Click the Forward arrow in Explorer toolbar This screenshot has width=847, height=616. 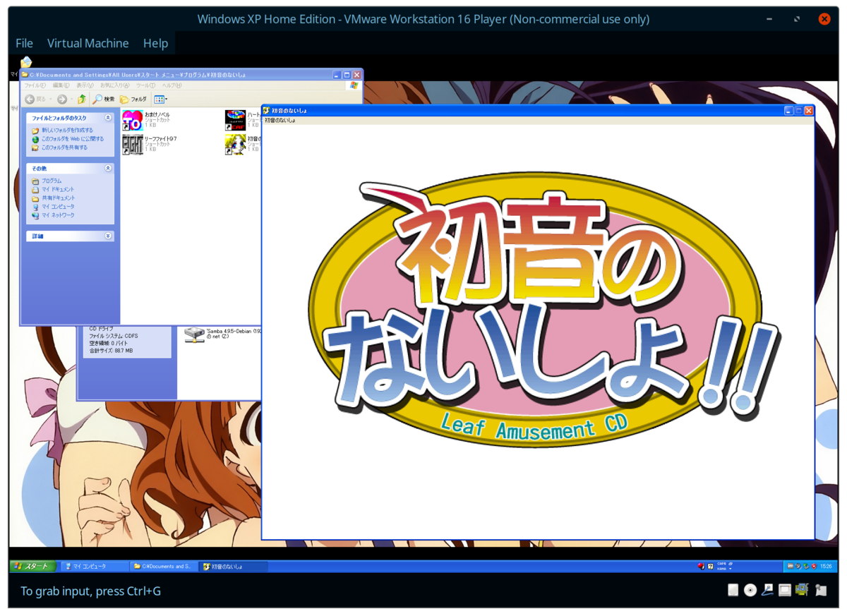pyautogui.click(x=62, y=99)
